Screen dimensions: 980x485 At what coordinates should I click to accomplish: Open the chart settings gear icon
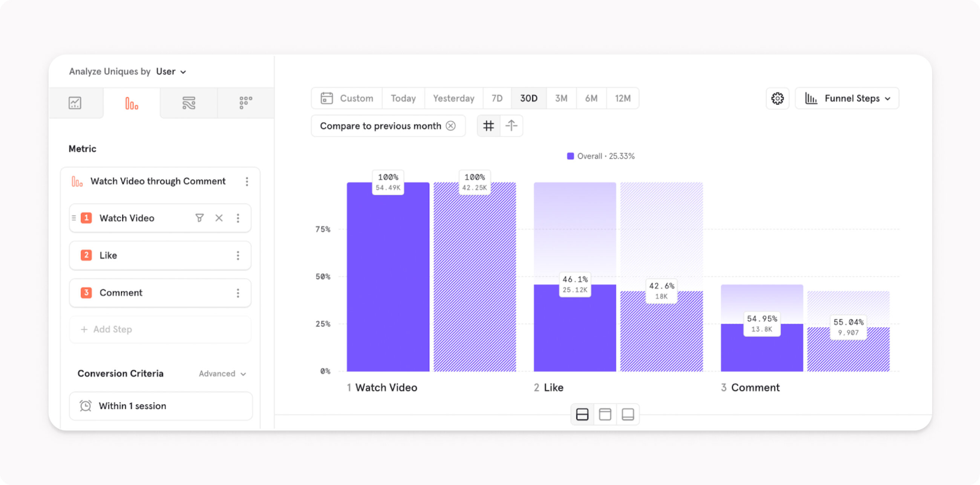click(777, 98)
